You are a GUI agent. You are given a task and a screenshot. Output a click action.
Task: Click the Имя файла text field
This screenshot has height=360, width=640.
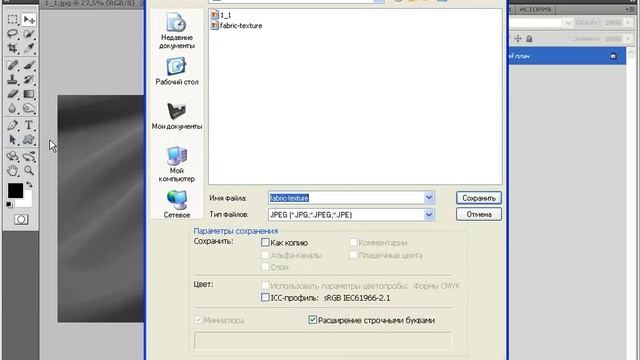pos(347,198)
